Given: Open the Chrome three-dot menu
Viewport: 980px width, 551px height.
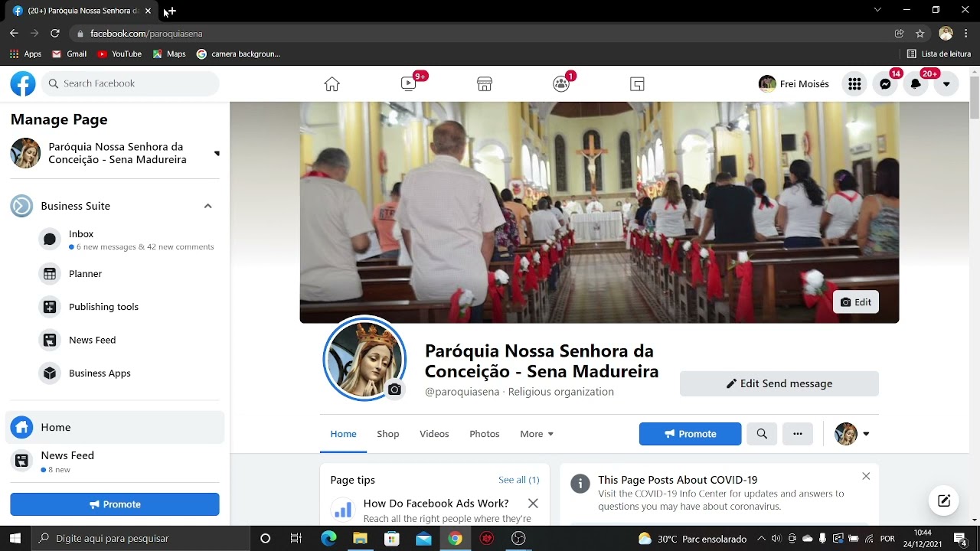Looking at the screenshot, I should click(x=966, y=33).
